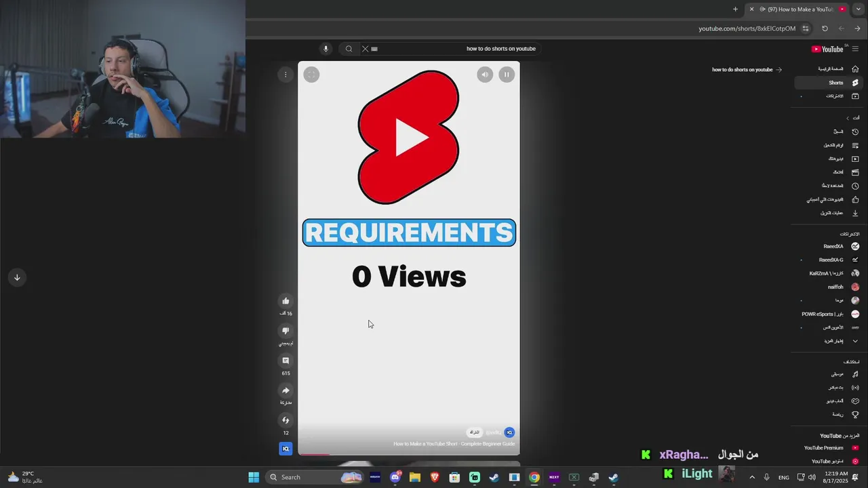Screen dimensions: 868x488
Task: Expand Show more subscriptions
Action: coord(828,341)
